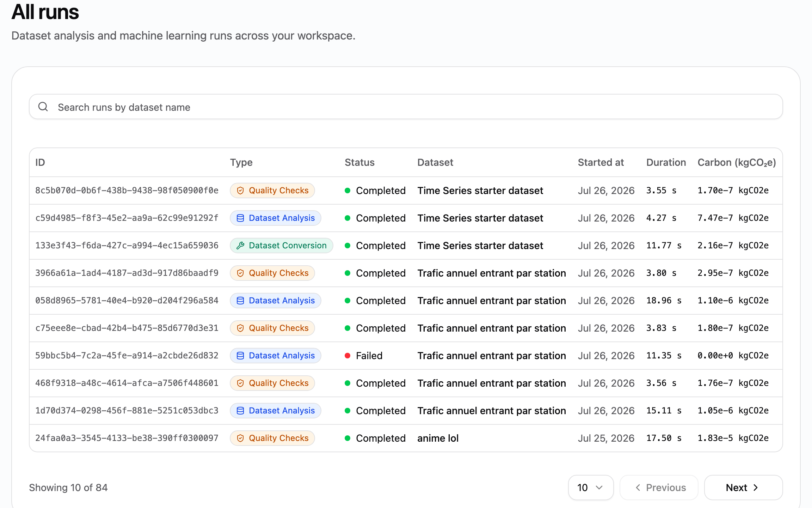The height and width of the screenshot is (508, 812).
Task: Click Quality Checks badge for run 468f9318
Action: pyautogui.click(x=272, y=383)
